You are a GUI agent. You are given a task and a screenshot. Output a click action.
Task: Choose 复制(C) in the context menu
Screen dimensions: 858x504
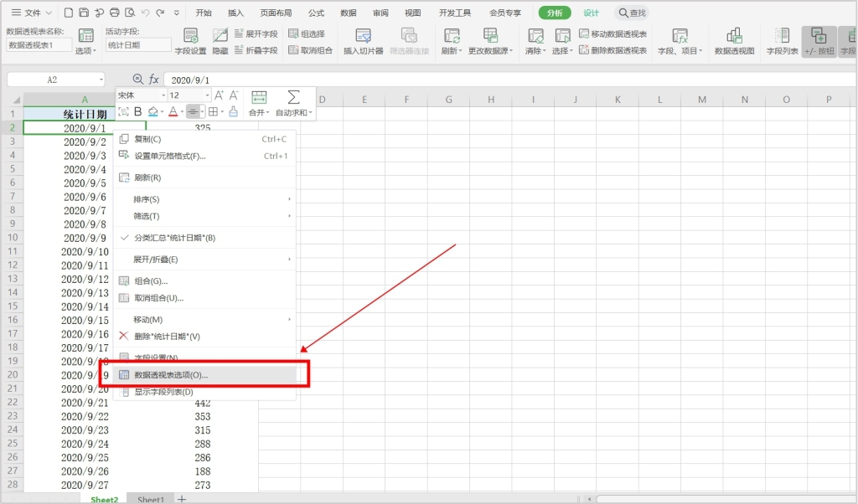204,139
